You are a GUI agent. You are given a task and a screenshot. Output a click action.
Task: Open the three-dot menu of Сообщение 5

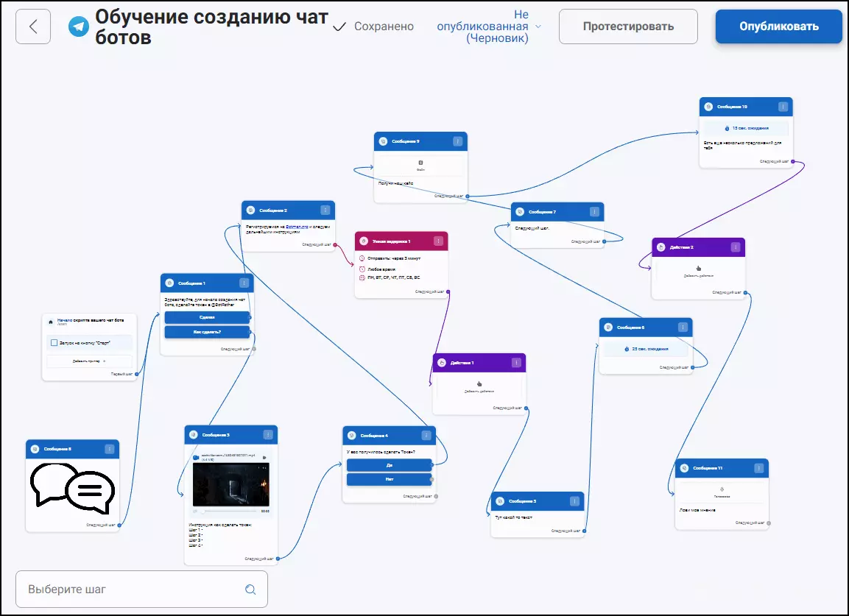pyautogui.click(x=574, y=501)
